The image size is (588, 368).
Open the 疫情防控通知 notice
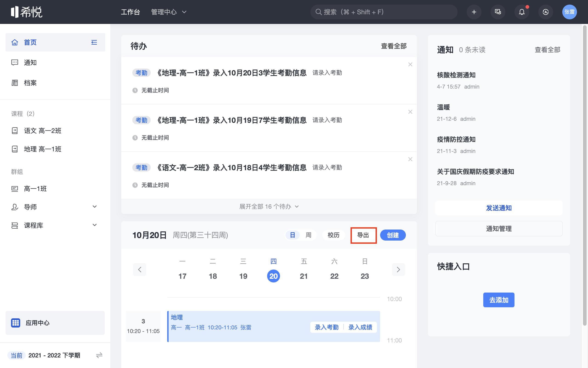pos(456,139)
